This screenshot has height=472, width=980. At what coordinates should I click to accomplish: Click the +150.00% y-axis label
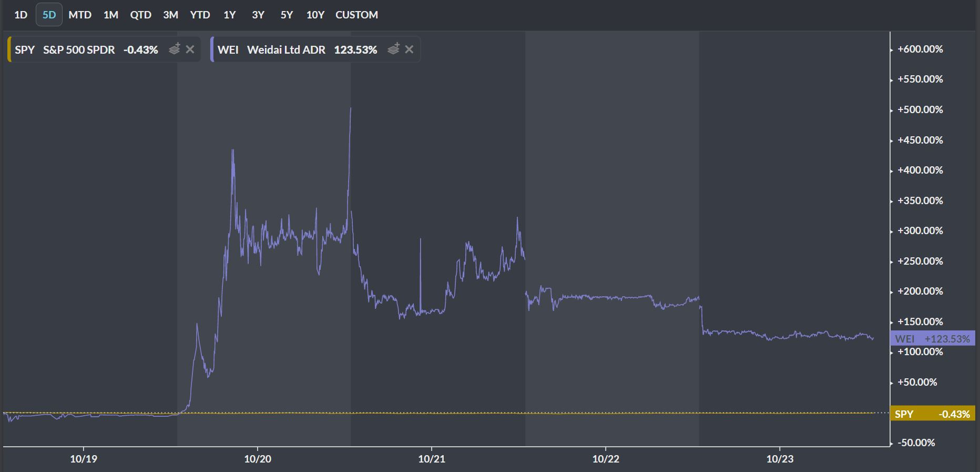920,322
